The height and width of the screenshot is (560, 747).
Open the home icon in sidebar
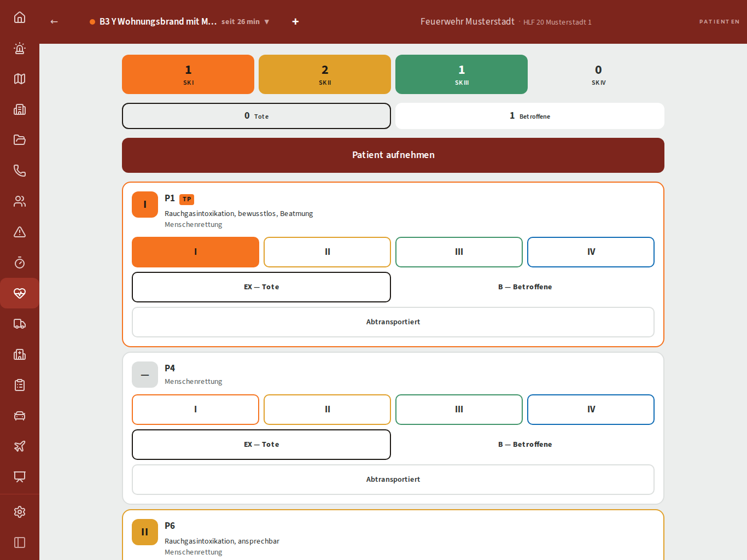20,17
